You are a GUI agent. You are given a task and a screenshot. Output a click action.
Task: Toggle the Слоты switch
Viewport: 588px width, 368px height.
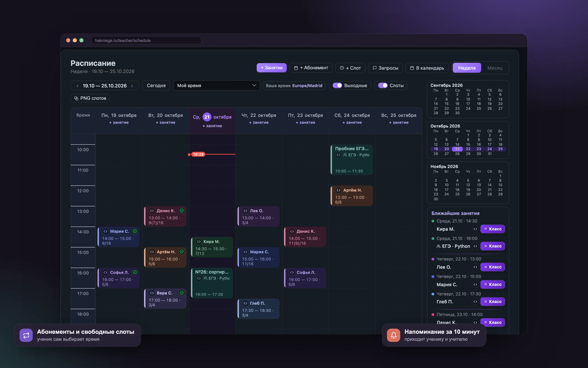point(383,85)
